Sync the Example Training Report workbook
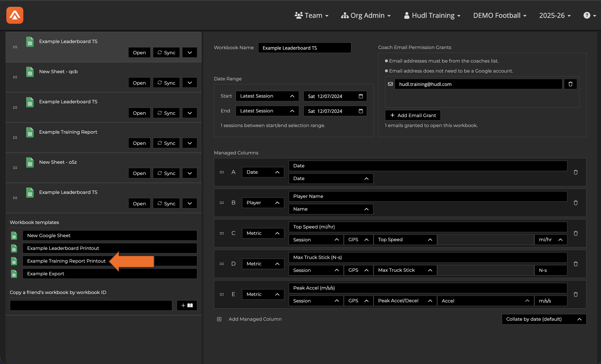 (x=166, y=143)
